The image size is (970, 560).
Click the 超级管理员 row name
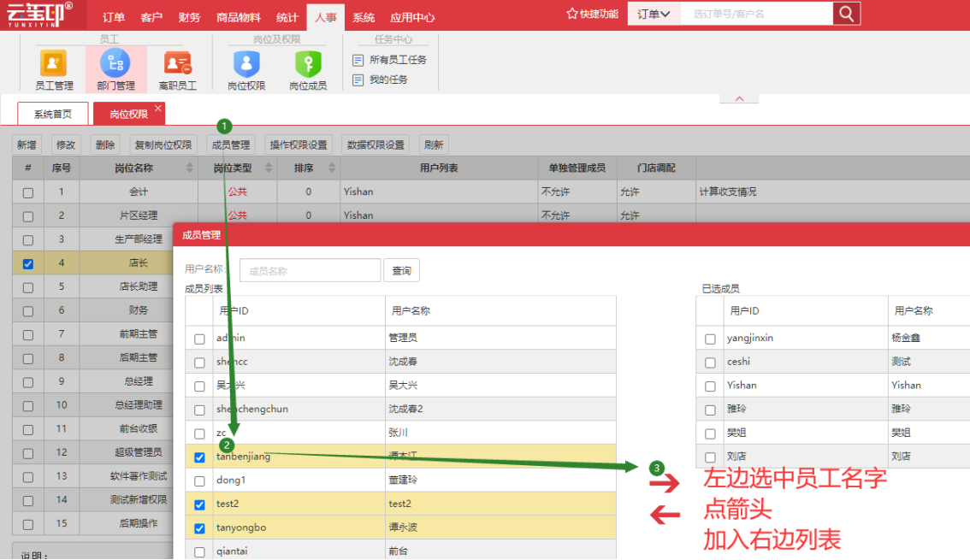click(x=139, y=452)
